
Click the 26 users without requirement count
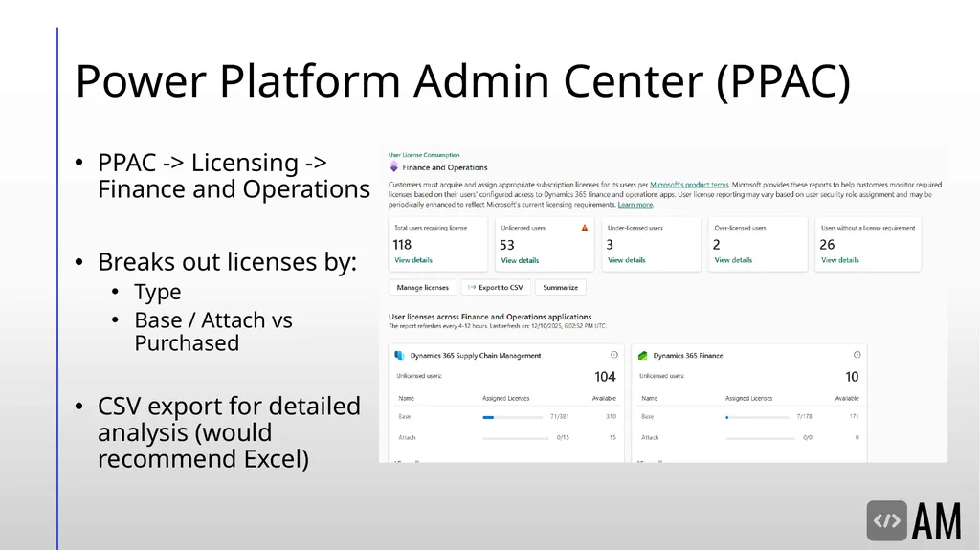click(x=827, y=244)
